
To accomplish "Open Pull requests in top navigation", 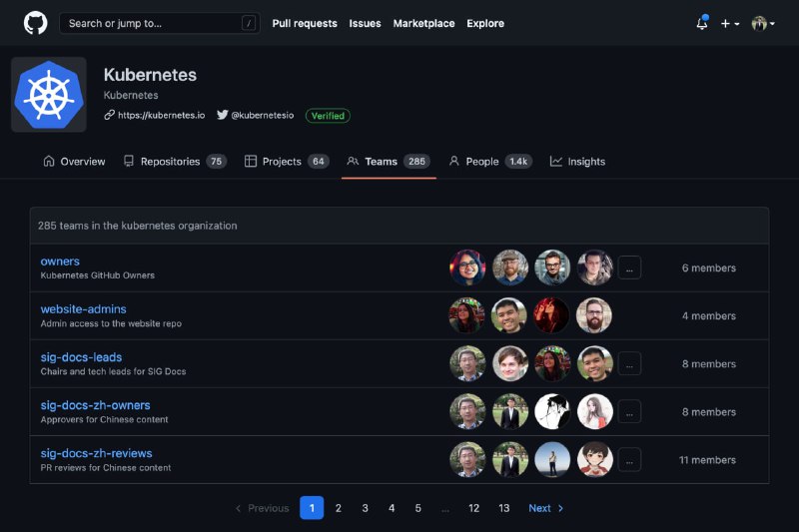I will pos(305,23).
